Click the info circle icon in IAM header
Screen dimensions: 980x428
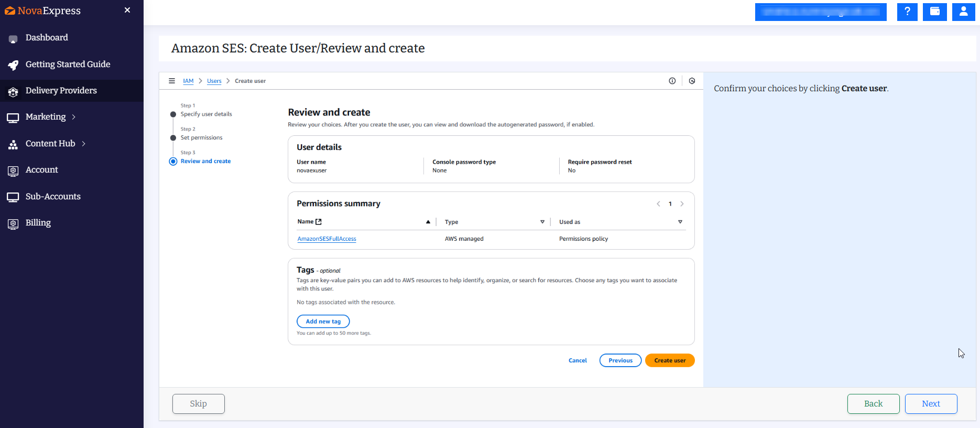[672, 81]
